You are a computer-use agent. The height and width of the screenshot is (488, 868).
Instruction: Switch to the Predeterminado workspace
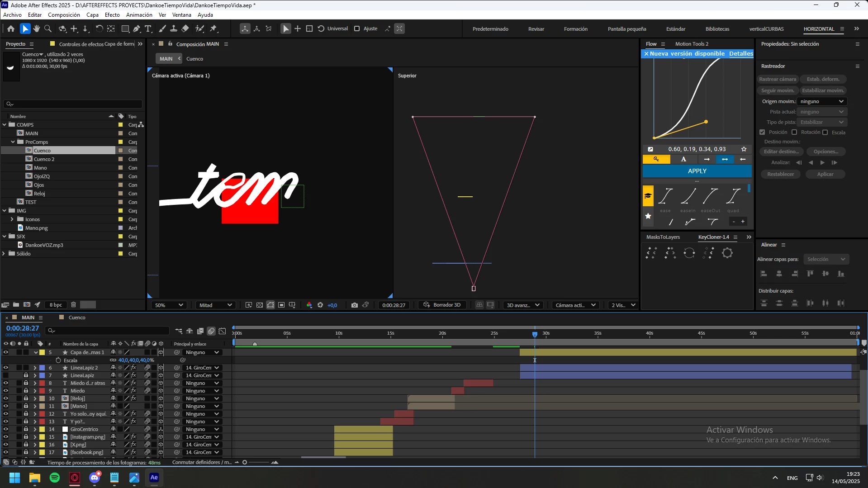tap(490, 29)
